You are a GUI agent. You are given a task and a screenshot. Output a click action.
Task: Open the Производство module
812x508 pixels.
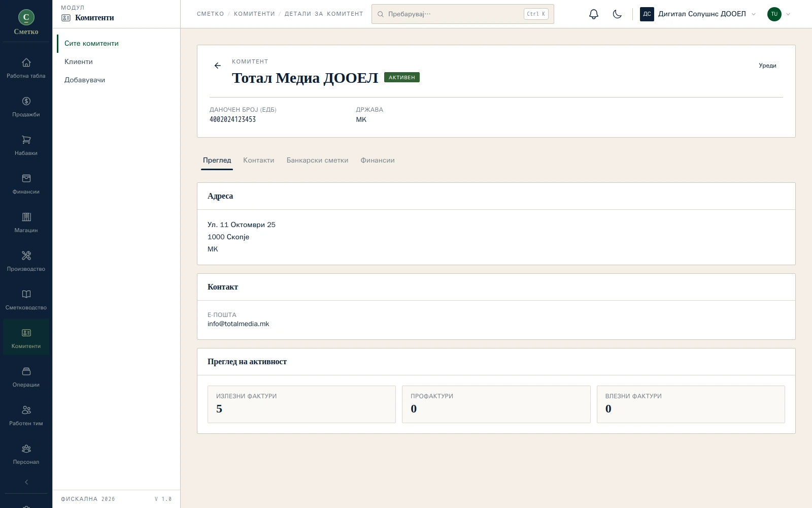point(26,261)
